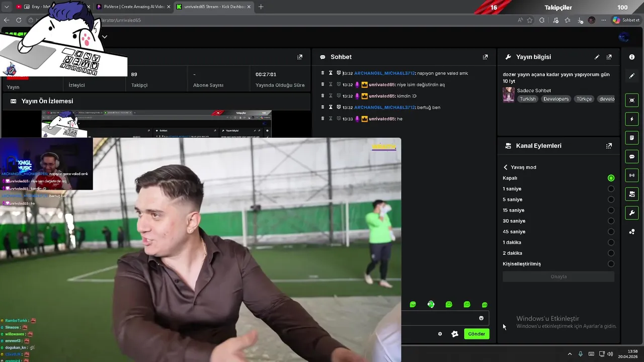Click unrivaled65 username on 'he' message
This screenshot has height=362, width=644.
pos(382,119)
